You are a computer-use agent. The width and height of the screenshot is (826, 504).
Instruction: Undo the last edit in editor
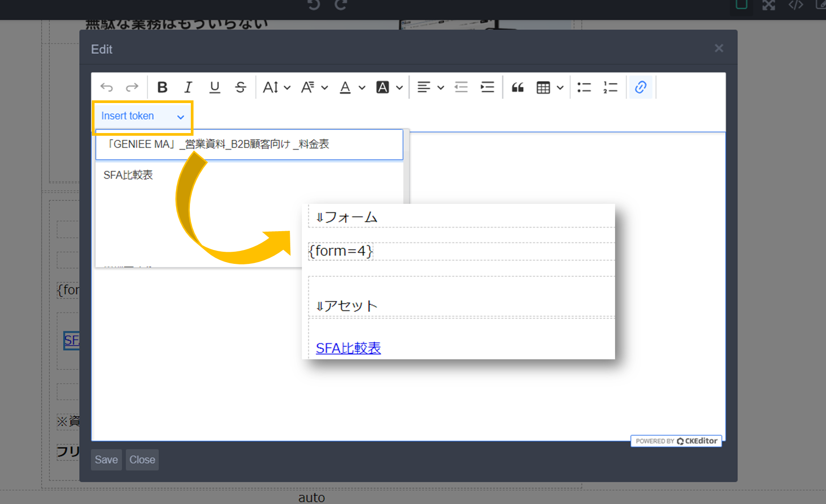tap(107, 87)
